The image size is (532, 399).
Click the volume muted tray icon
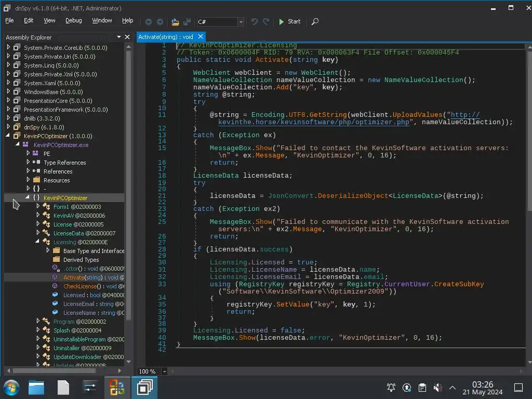coord(437,388)
